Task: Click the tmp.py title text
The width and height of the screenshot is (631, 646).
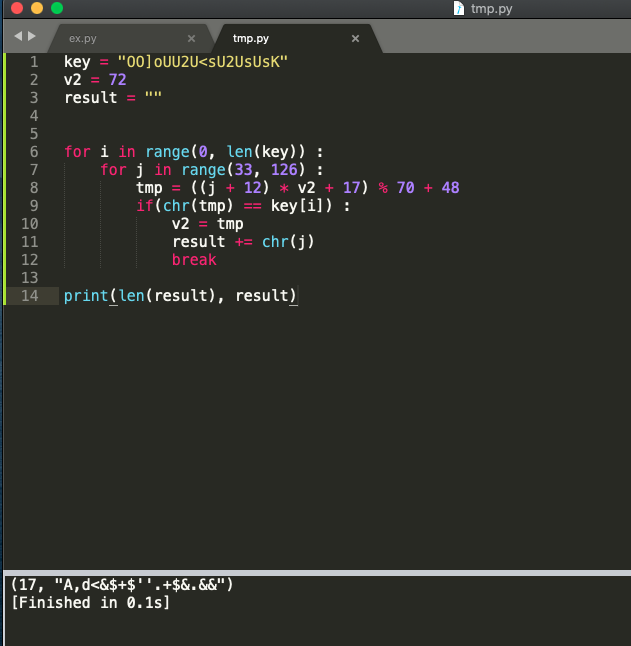Action: pyautogui.click(x=491, y=9)
